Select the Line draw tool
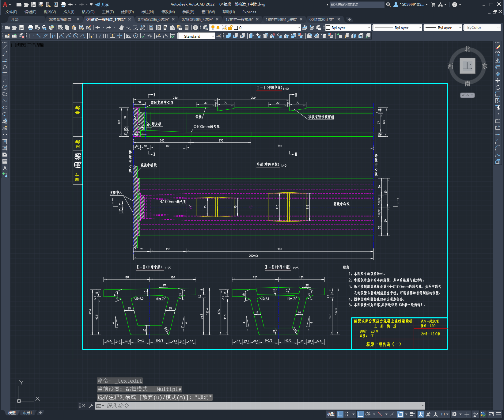Viewport: 504px width, 420px height. coord(5,47)
